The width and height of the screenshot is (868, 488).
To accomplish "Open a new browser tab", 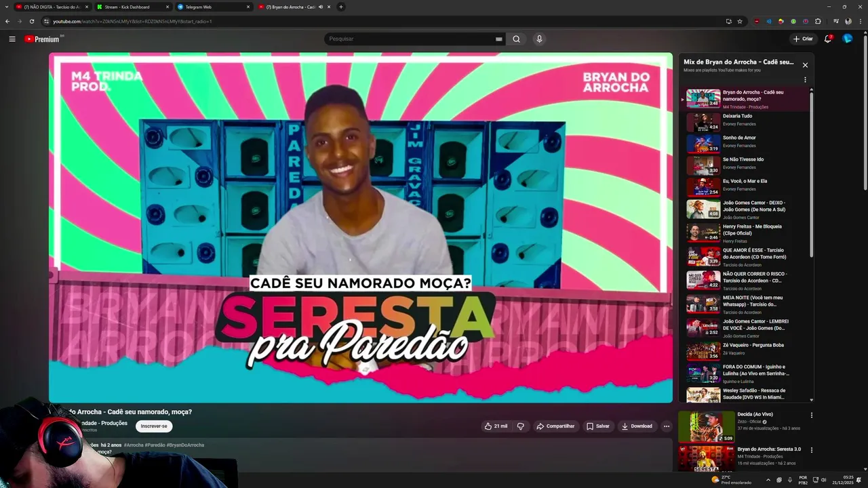I will pos(341,7).
